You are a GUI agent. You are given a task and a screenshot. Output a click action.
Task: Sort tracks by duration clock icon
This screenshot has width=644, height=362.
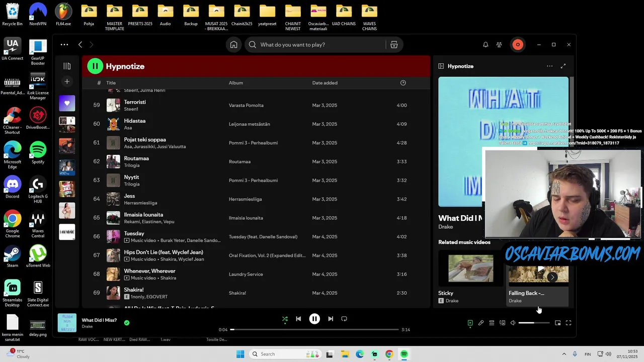pos(403,83)
